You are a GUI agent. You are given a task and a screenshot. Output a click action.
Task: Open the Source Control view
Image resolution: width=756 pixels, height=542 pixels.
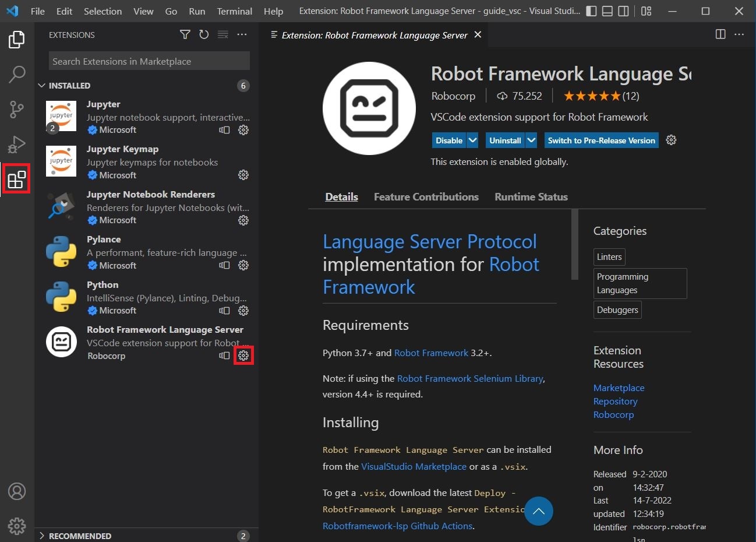point(17,109)
